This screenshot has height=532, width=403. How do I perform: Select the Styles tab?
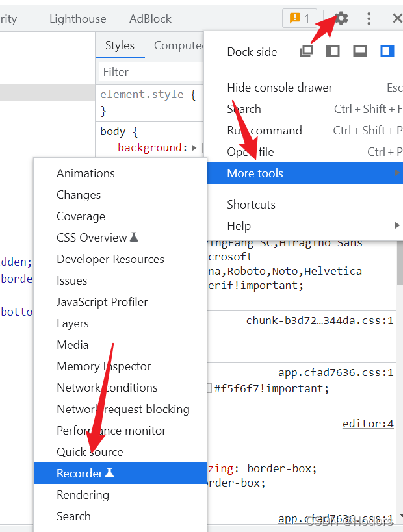(x=120, y=45)
